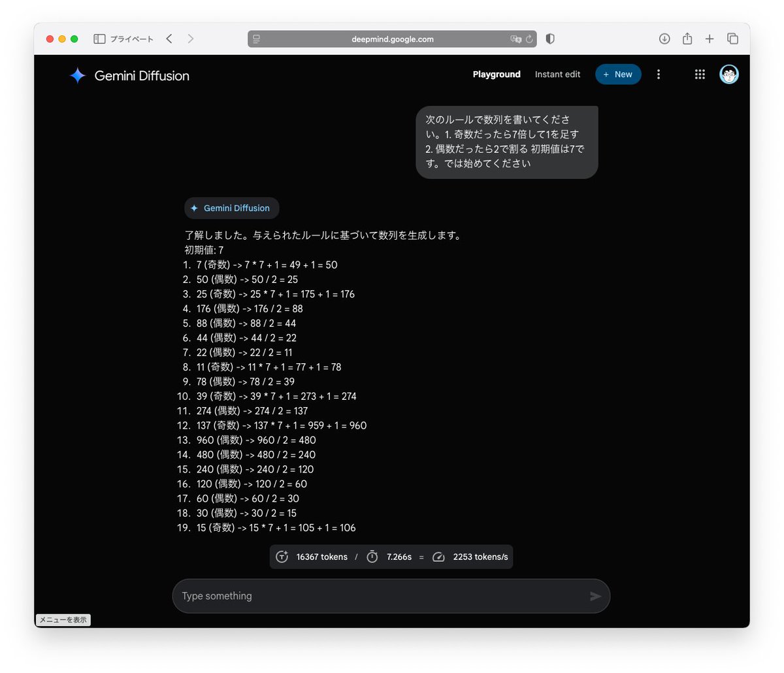Screen dimensions: 784x673
Task: Toggle the Safari sidebar panel
Action: [100, 39]
